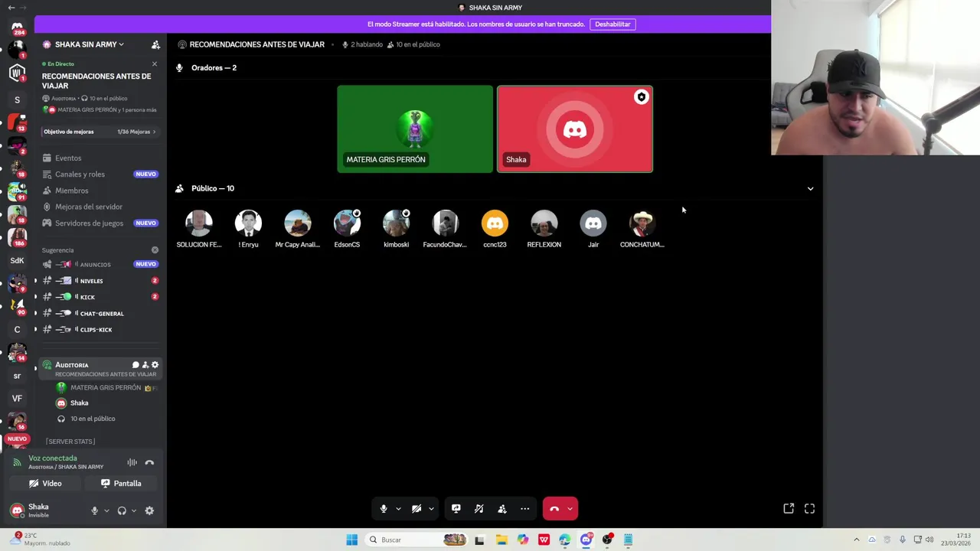Open the CHAT-GENERAL channel
Image resolution: width=980 pixels, height=551 pixels.
tap(100, 313)
